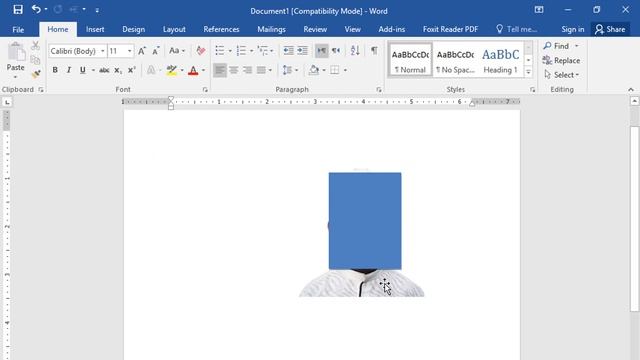The height and width of the screenshot is (360, 640).
Task: Start a bulleted list
Action: click(220, 51)
